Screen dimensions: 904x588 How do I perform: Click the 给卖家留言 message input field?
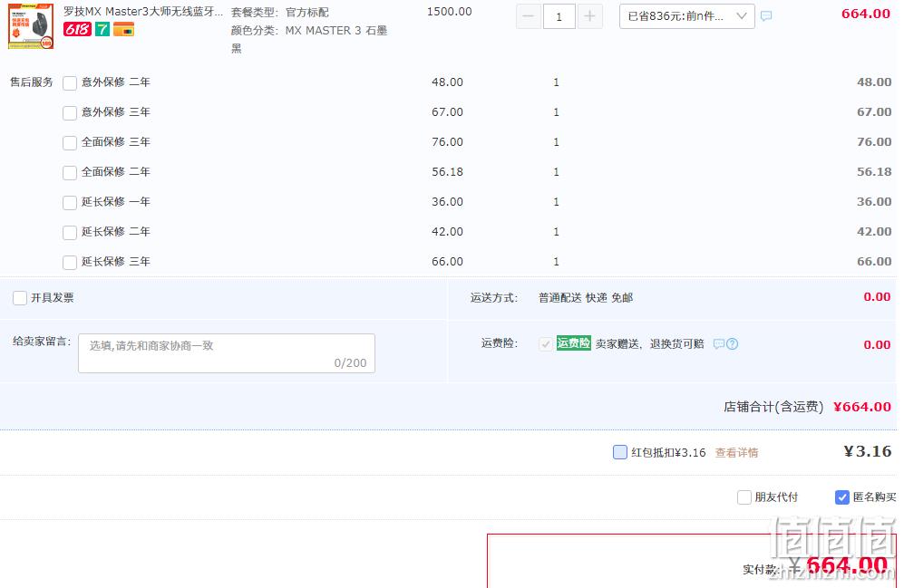click(227, 353)
